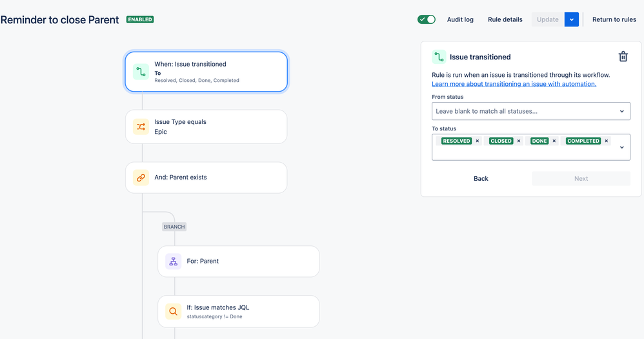Image resolution: width=644 pixels, height=339 pixels.
Task: Remove the CLOSED status tag
Action: (x=519, y=141)
